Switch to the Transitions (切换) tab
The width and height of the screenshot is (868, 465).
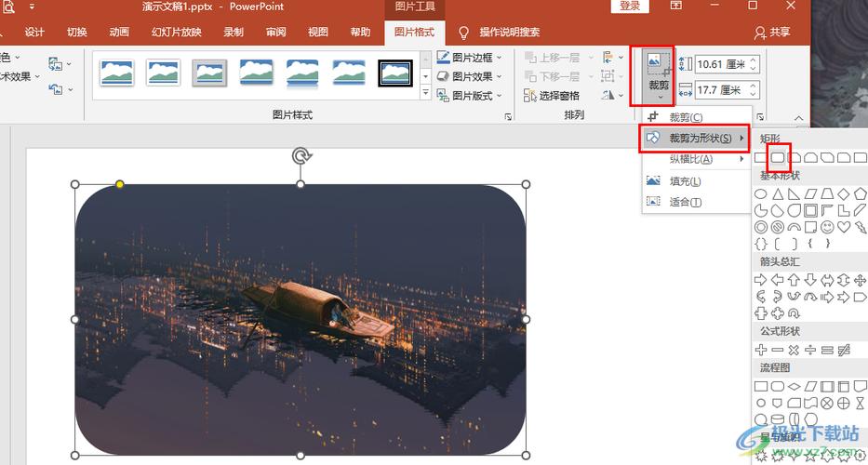[x=77, y=33]
